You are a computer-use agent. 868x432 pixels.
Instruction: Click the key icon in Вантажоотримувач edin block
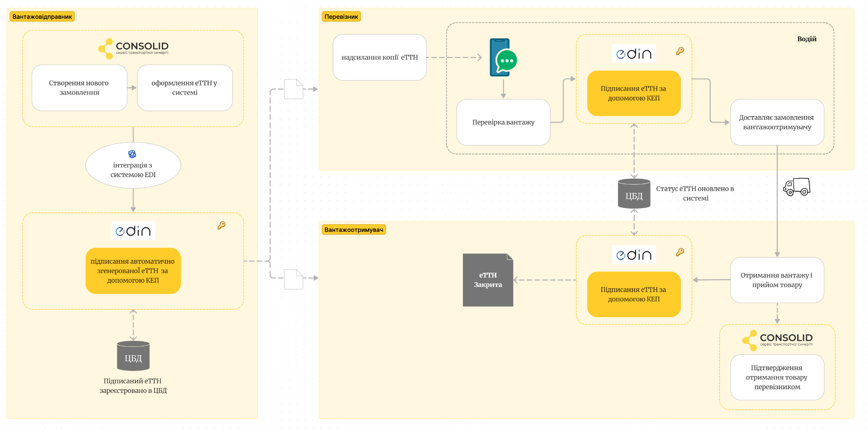pos(680,252)
